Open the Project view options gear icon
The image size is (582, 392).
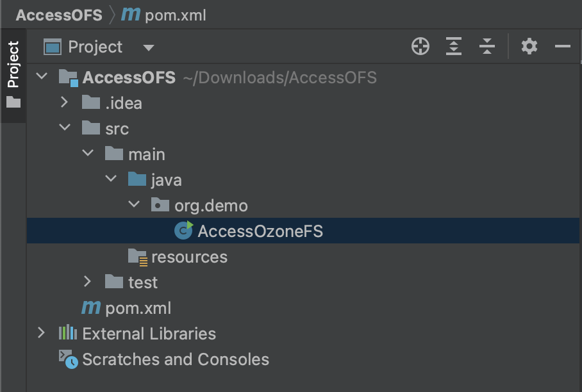[529, 46]
